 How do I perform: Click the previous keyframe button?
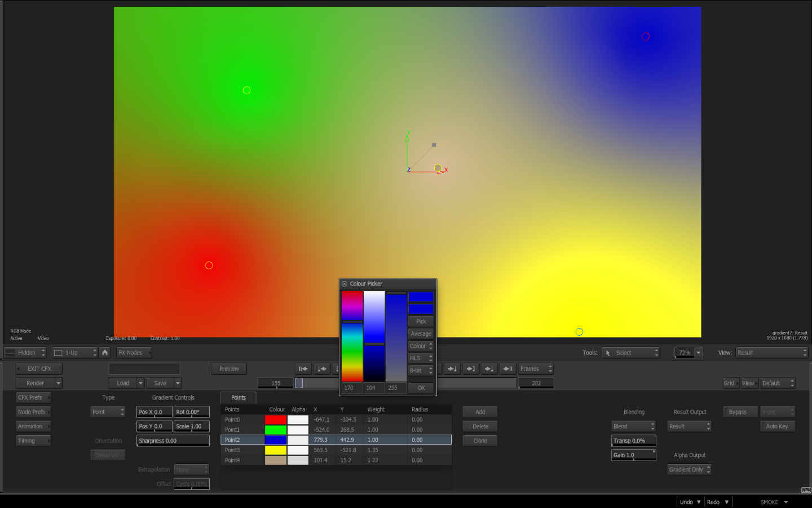click(321, 369)
